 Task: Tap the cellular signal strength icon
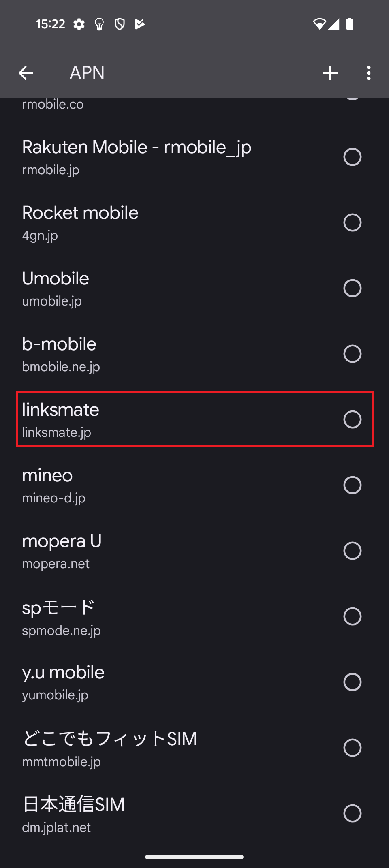pos(334,24)
